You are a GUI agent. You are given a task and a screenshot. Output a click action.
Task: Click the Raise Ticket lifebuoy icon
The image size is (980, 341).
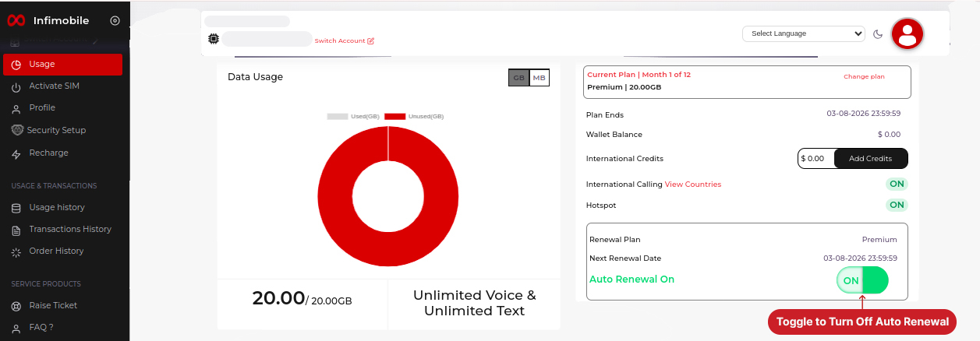[x=16, y=306]
